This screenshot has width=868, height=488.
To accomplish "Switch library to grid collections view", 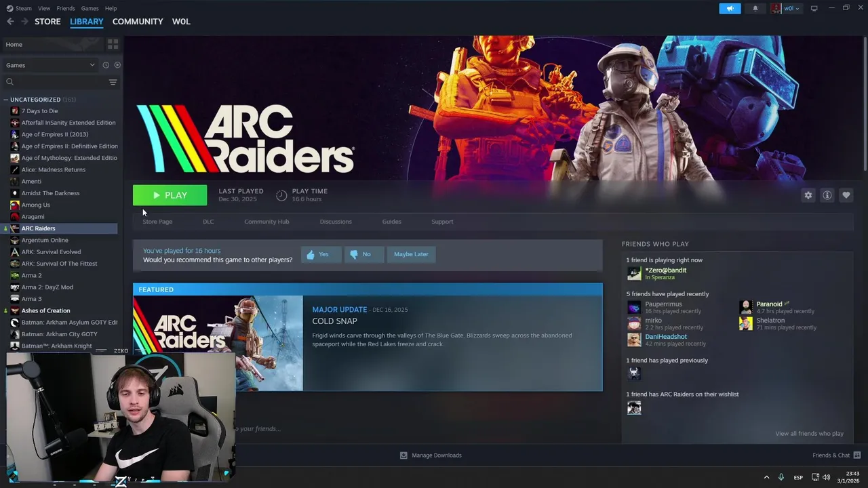I will point(113,44).
